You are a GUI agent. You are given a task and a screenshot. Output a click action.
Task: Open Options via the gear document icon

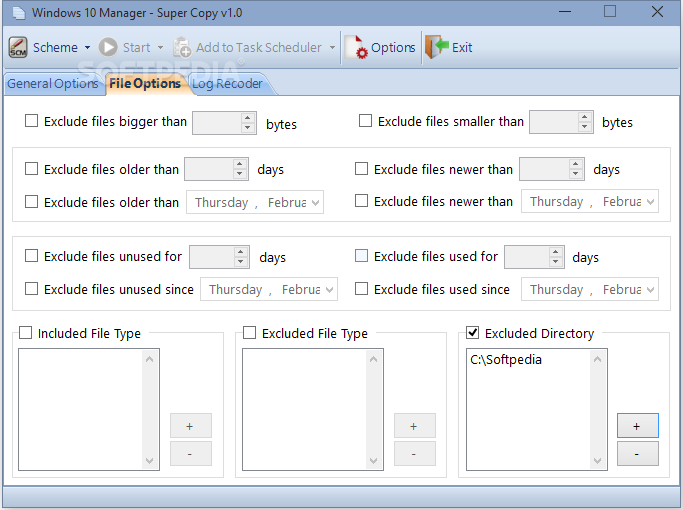356,47
